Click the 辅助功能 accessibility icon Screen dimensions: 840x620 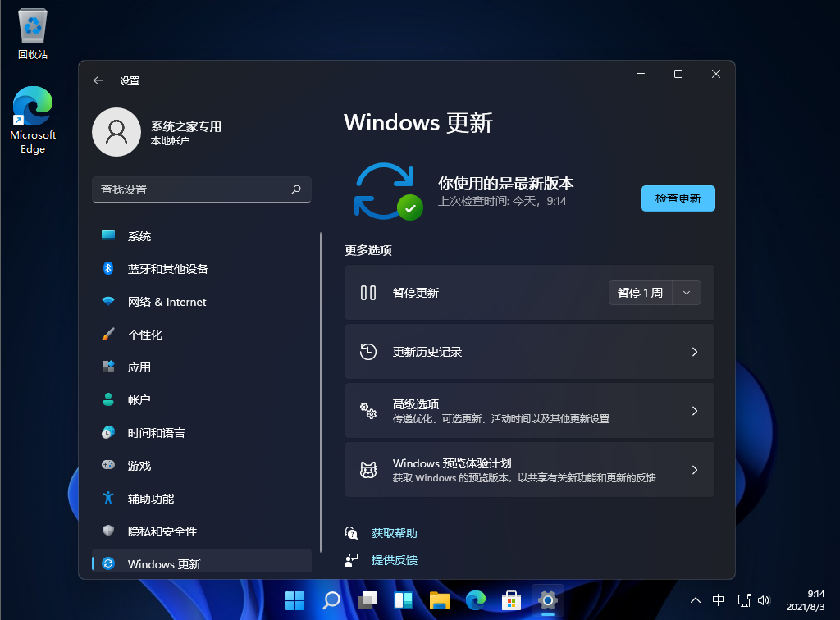coord(108,498)
